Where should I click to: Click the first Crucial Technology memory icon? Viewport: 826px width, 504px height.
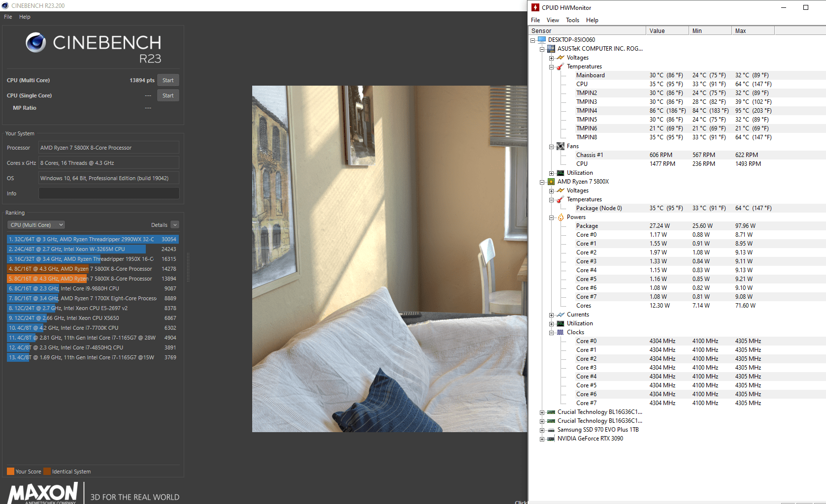pyautogui.click(x=551, y=412)
